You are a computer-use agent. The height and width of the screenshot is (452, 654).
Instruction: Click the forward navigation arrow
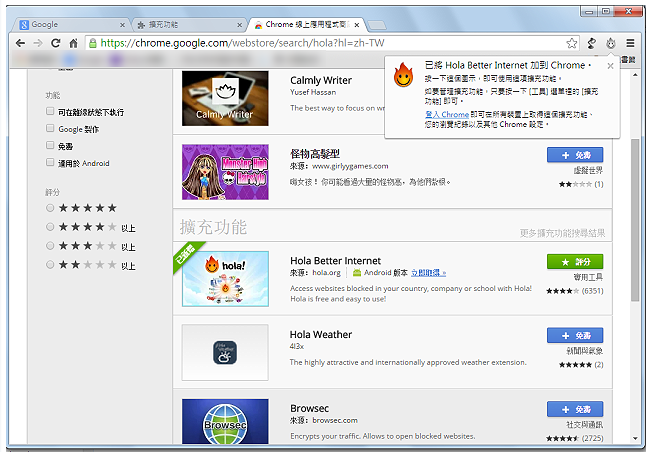tap(38, 43)
